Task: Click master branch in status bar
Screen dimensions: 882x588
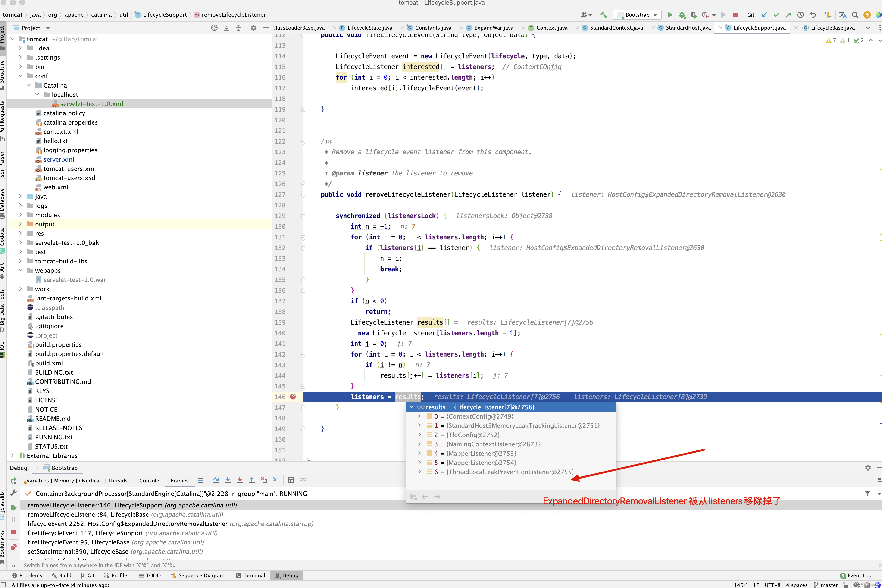Action: (826, 585)
